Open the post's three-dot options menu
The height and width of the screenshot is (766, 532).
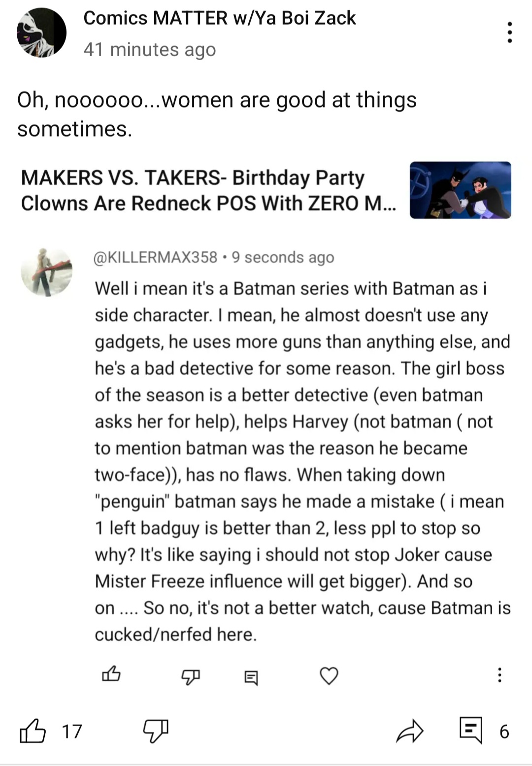510,32
